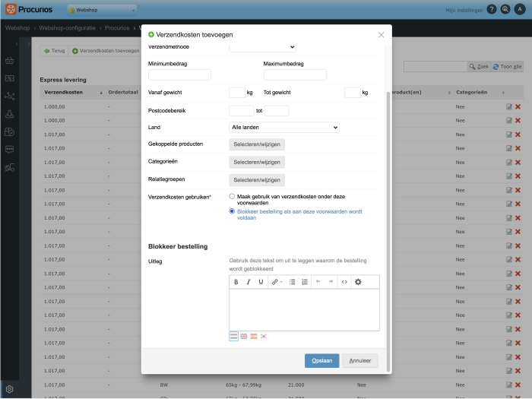Screen dimensions: 532x399
Task: Switch editor language to the Korean flag
Action: click(x=264, y=336)
